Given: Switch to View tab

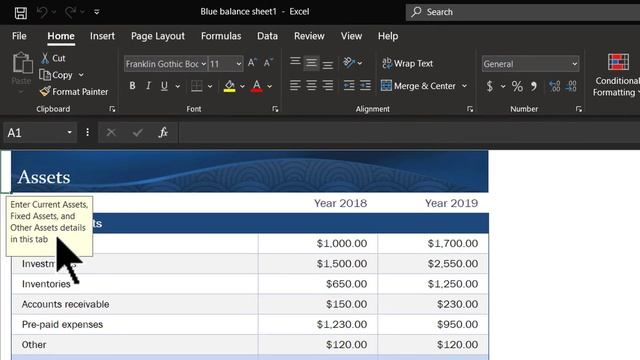Looking at the screenshot, I should point(351,36).
